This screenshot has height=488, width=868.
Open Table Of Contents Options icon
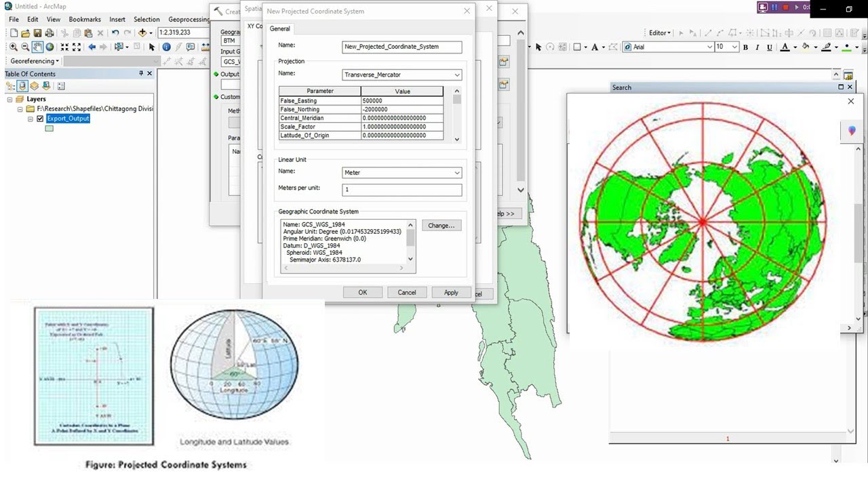(x=61, y=86)
